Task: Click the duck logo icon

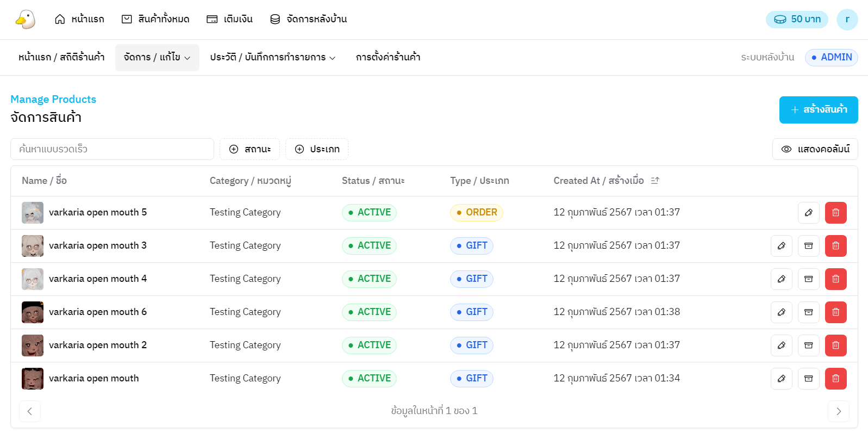Action: 25,19
